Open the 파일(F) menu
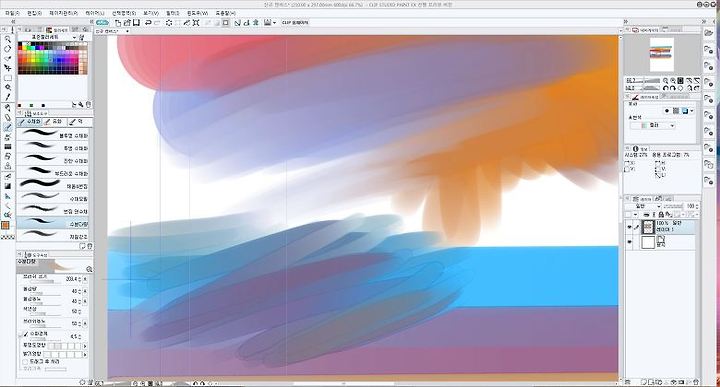720x387 pixels. (12, 14)
